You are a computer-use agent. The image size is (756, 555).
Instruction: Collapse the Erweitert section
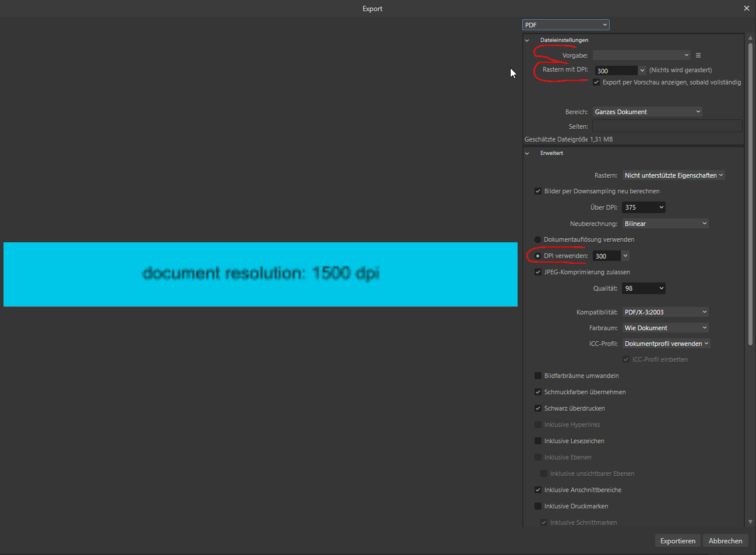click(x=527, y=153)
